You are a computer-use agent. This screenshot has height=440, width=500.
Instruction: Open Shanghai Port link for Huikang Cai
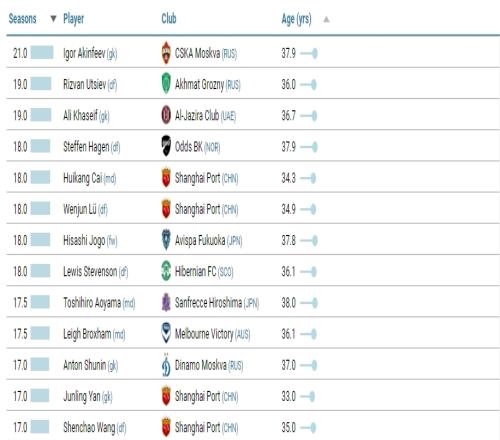pyautogui.click(x=198, y=178)
